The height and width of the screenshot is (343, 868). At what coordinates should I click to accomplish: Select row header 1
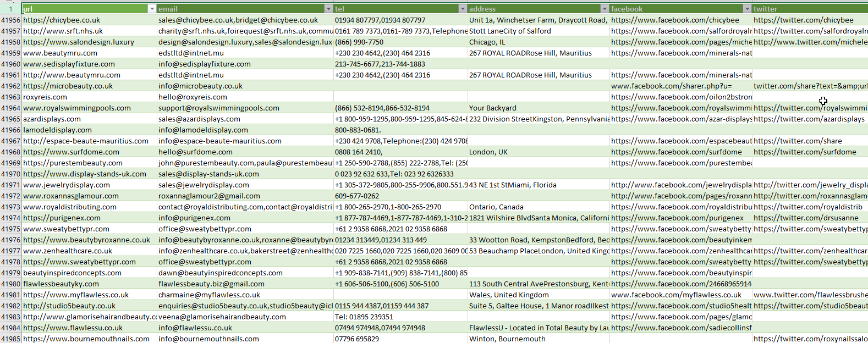tap(10, 9)
